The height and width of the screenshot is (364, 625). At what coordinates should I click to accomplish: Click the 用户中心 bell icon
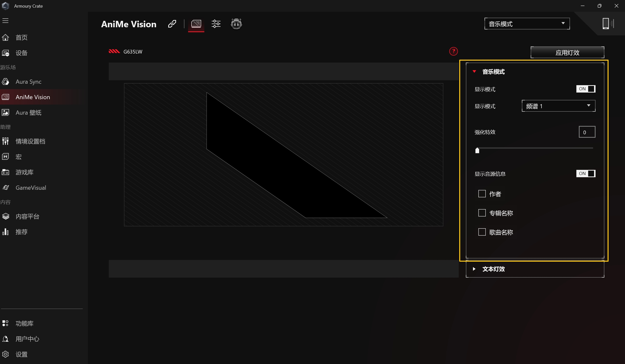(5, 339)
